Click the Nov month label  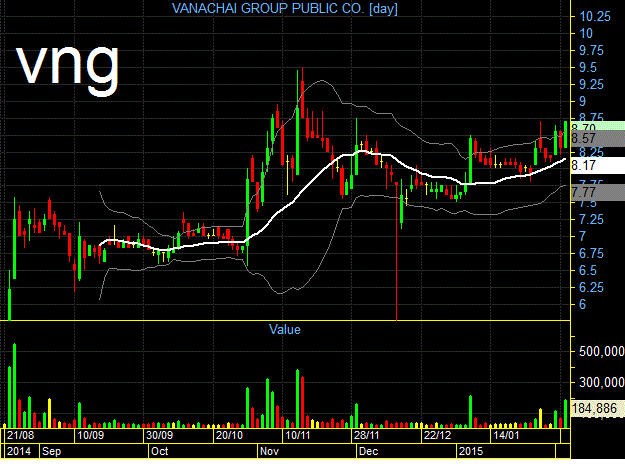269,451
